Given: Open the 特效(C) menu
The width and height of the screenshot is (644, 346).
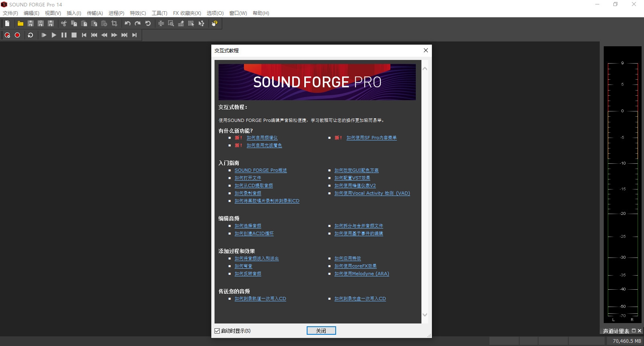Looking at the screenshot, I should pyautogui.click(x=138, y=13).
